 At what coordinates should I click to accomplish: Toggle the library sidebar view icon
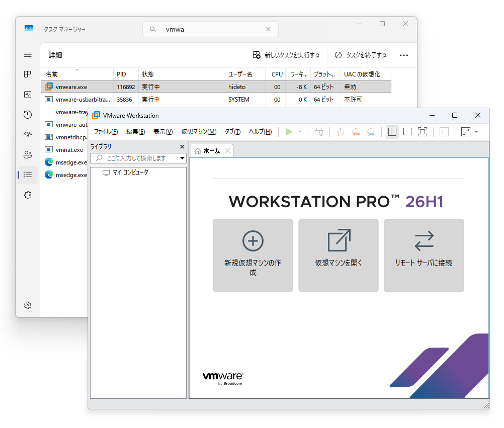392,132
